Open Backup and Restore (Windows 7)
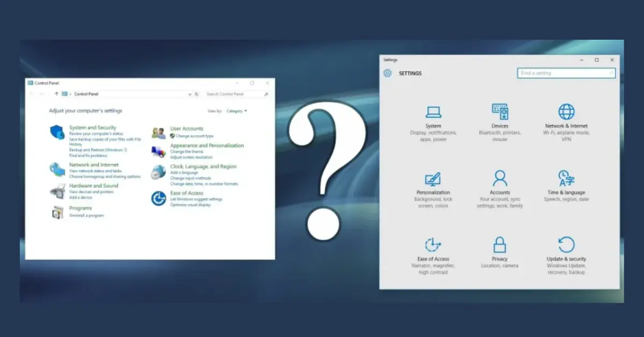The image size is (644, 337). (x=98, y=150)
